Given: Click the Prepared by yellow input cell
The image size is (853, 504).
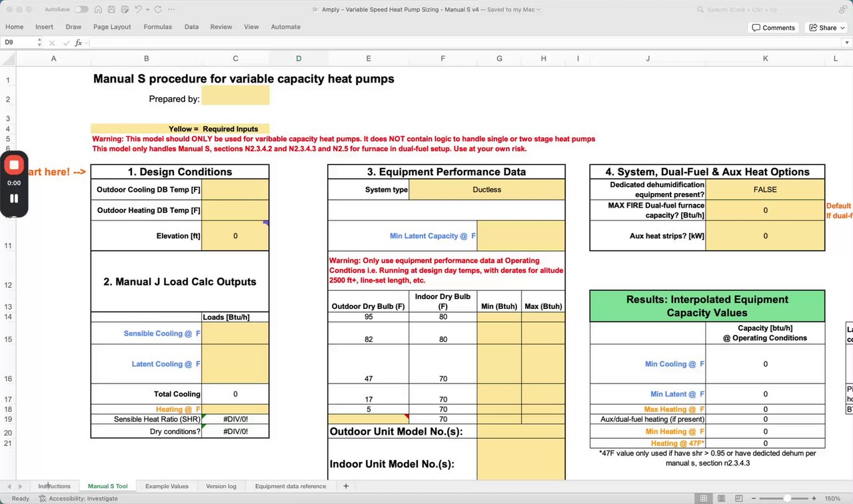Looking at the screenshot, I should point(235,95).
